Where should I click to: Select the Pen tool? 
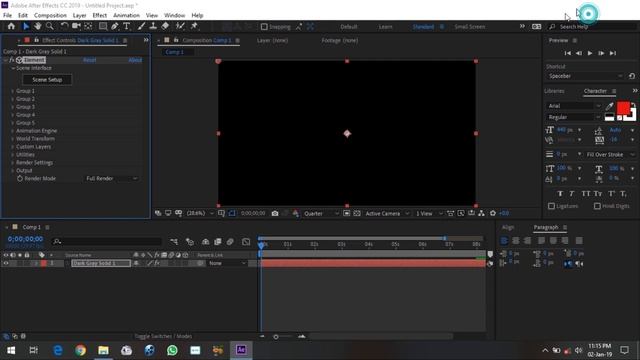[115, 26]
